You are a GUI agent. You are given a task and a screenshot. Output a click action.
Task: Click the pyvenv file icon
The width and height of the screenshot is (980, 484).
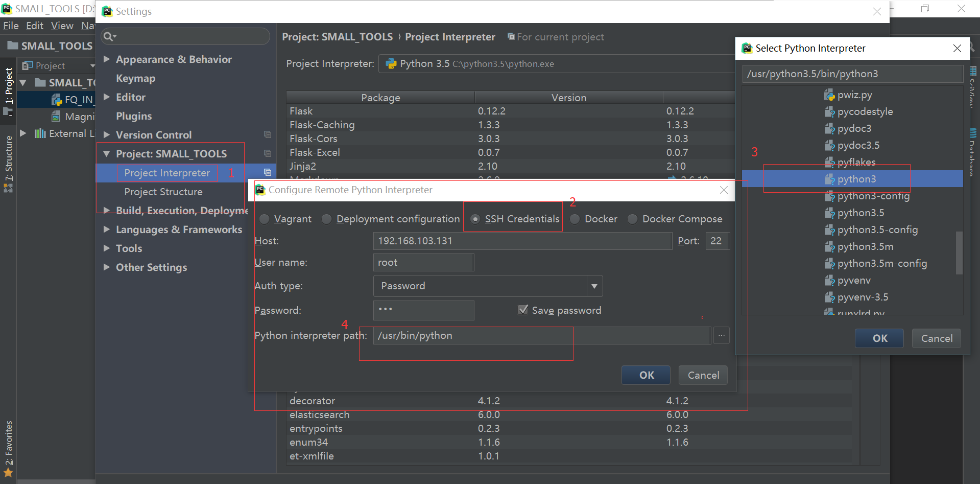(x=829, y=281)
